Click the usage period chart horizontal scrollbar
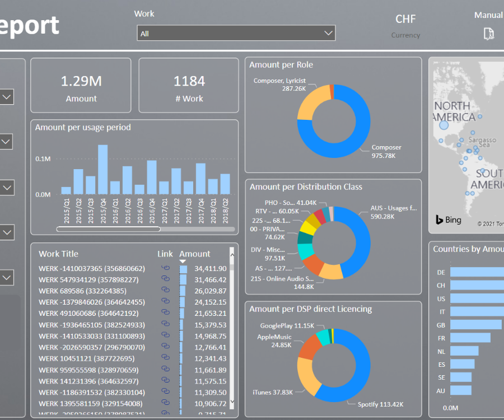This screenshot has height=420, width=504. (x=109, y=229)
